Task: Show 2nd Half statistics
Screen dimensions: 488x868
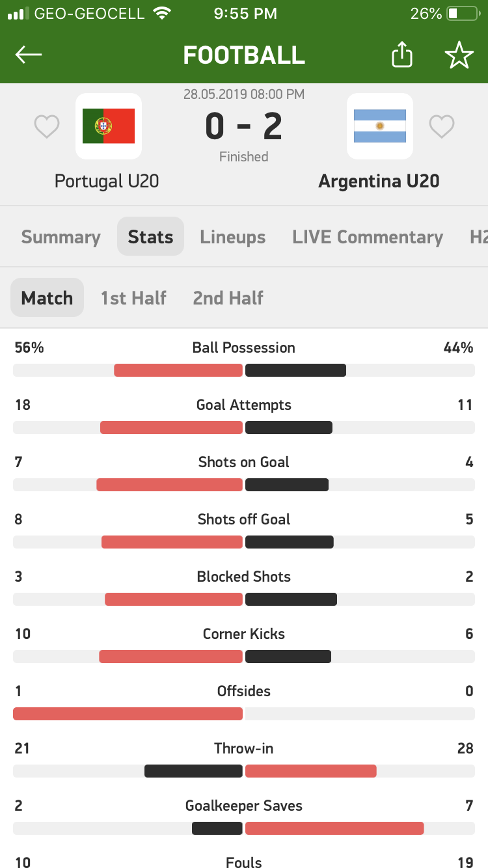Action: (x=228, y=298)
